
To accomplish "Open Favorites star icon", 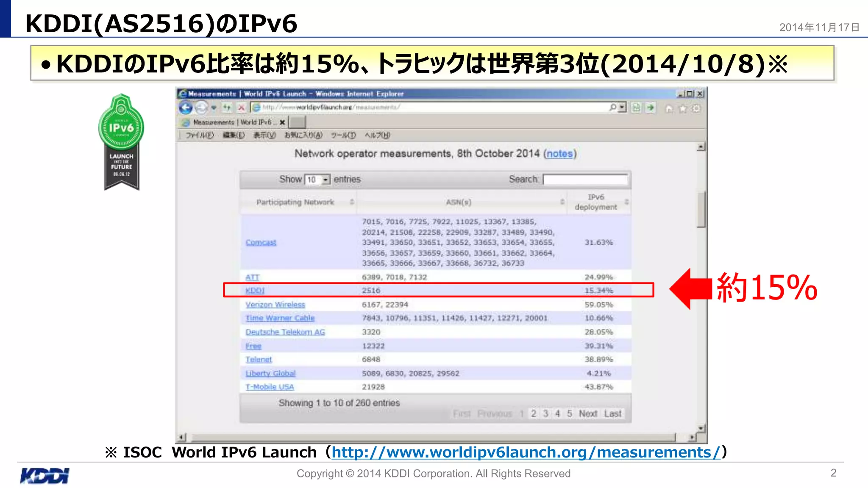I will pyautogui.click(x=683, y=109).
